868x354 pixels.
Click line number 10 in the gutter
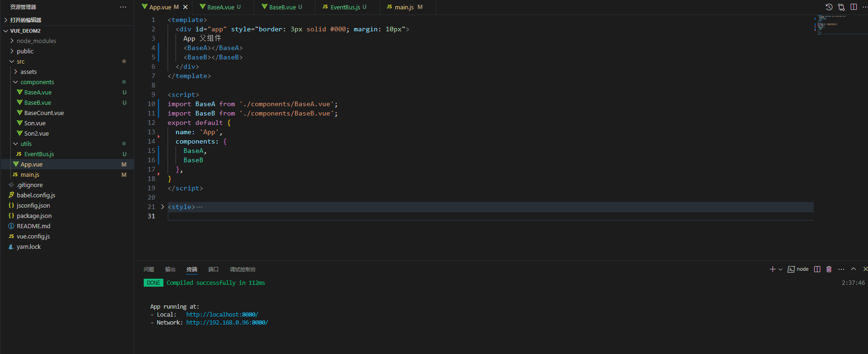coord(151,104)
